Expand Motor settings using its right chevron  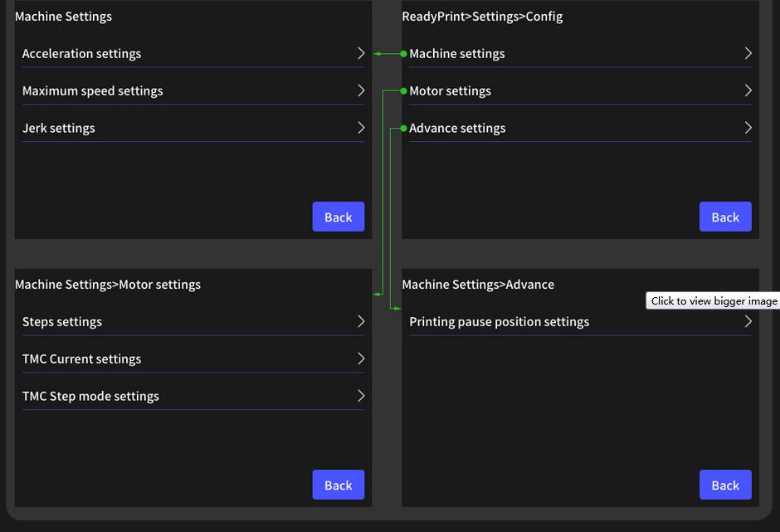click(x=748, y=90)
